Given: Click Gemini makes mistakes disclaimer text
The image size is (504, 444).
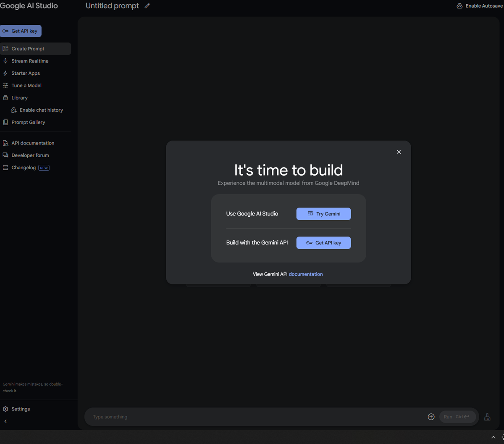Looking at the screenshot, I should click(x=33, y=387).
